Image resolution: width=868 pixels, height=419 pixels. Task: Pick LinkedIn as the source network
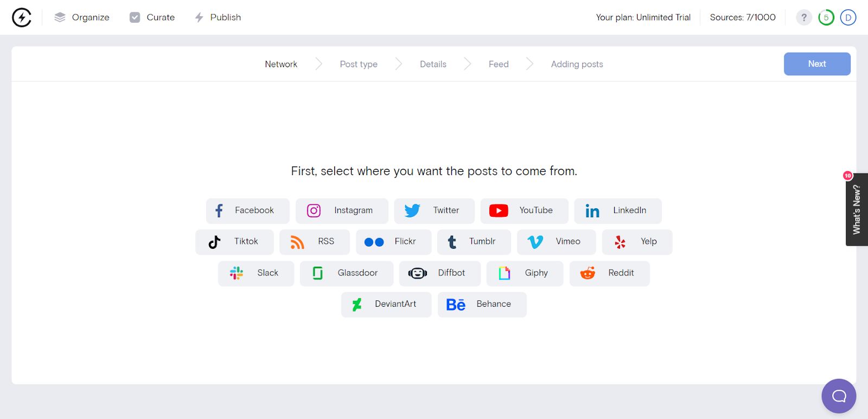point(618,211)
